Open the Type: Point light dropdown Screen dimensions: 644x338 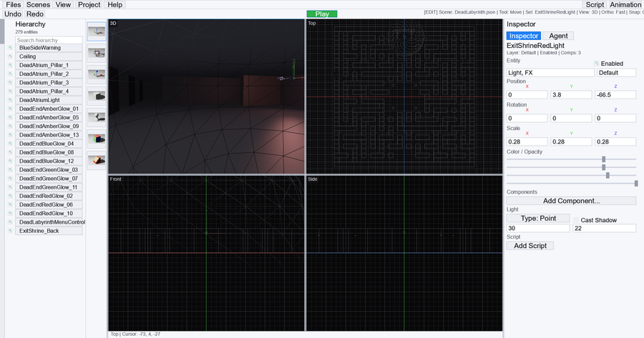coord(538,218)
